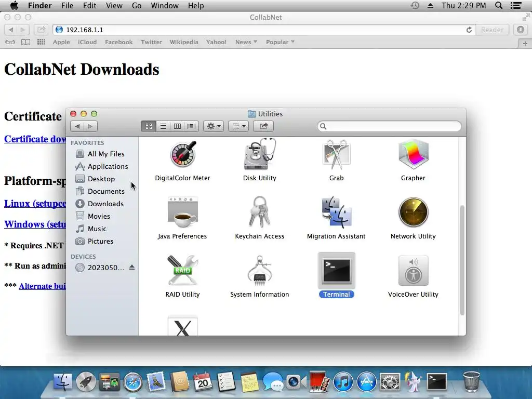532x399 pixels.
Task: Expand Popular bookmarks dropdown in Safari
Action: (x=280, y=42)
